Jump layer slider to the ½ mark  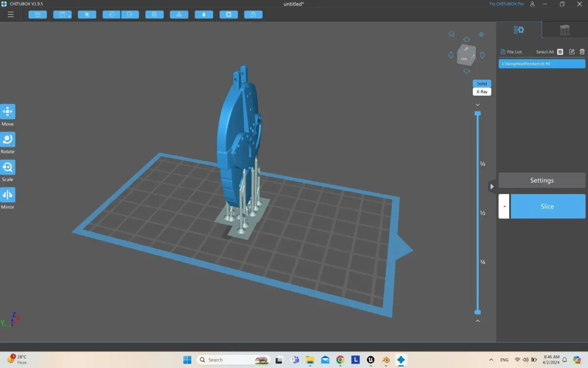483,213
